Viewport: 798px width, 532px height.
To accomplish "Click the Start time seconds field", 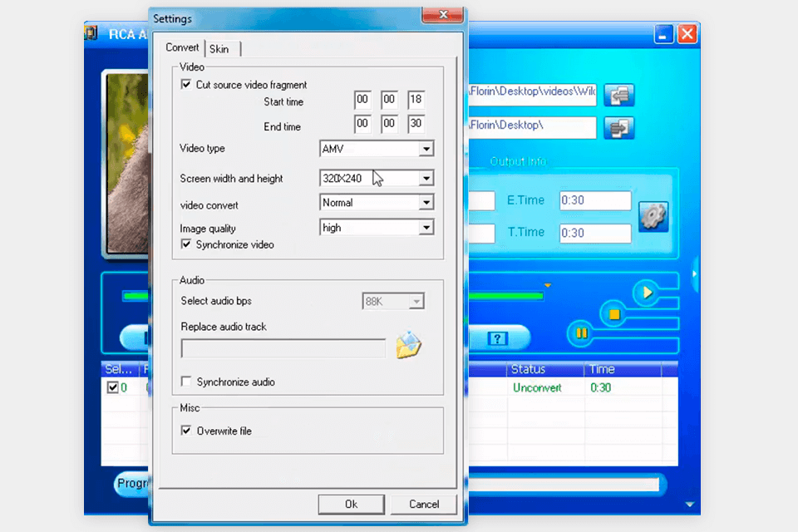I will coord(416,100).
